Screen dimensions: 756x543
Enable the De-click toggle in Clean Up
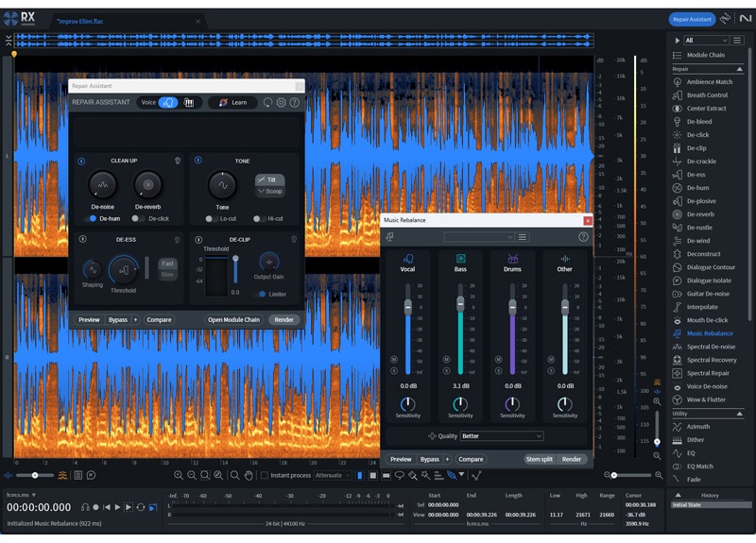coord(138,218)
